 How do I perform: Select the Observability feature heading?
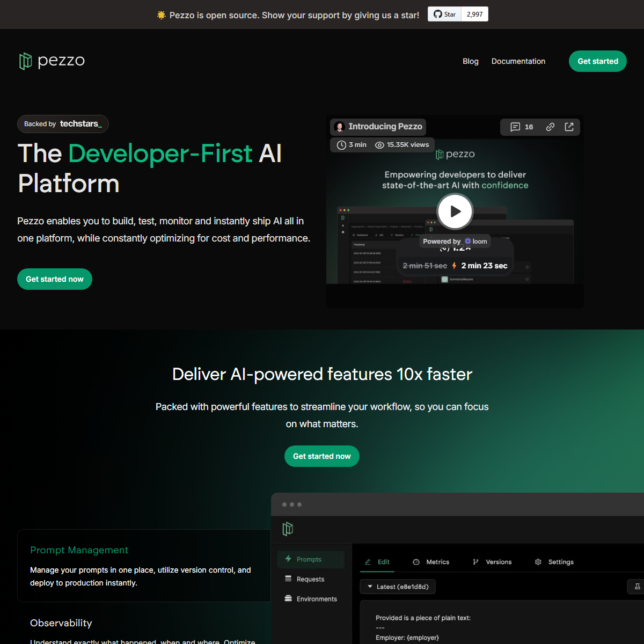pos(61,623)
